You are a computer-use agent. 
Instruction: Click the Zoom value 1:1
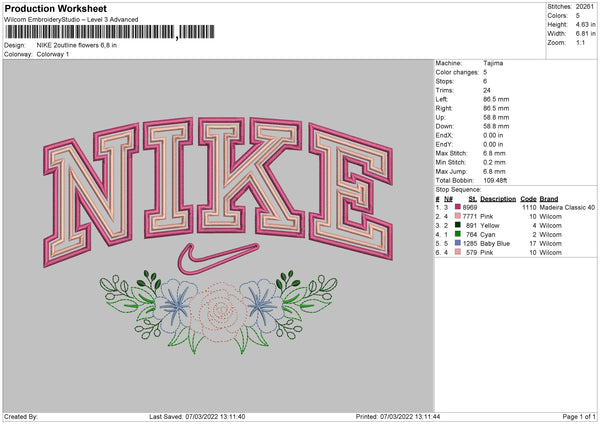[580, 42]
